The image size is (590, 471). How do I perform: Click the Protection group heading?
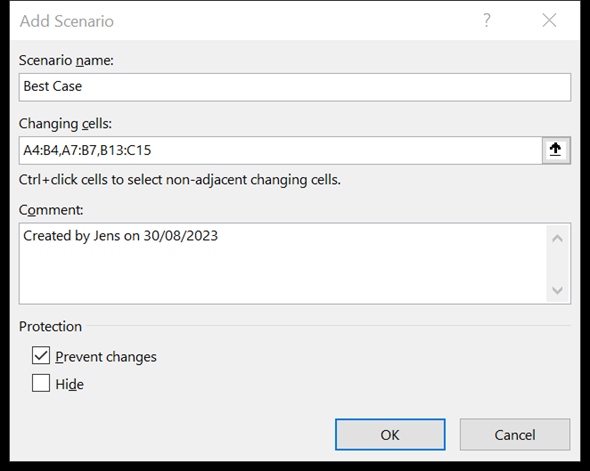[x=50, y=326]
